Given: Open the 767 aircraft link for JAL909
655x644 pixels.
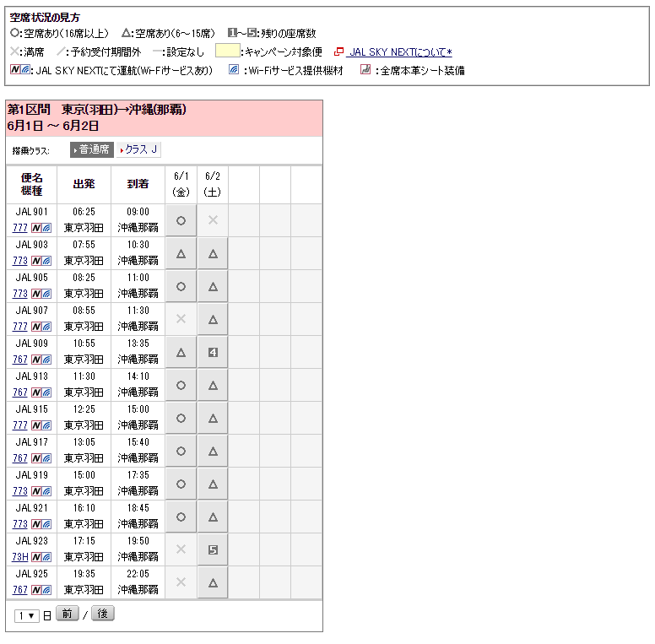Looking at the screenshot, I should pos(20,360).
